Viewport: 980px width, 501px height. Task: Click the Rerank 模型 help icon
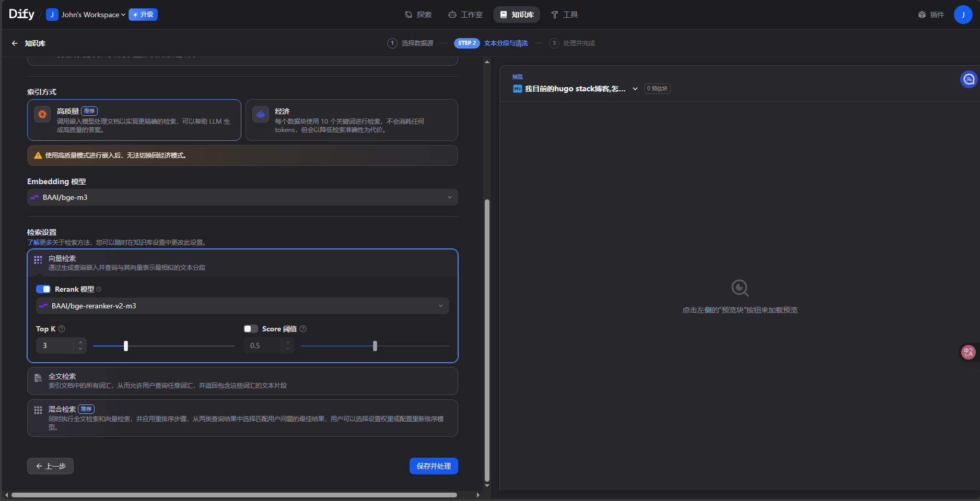[x=99, y=289]
